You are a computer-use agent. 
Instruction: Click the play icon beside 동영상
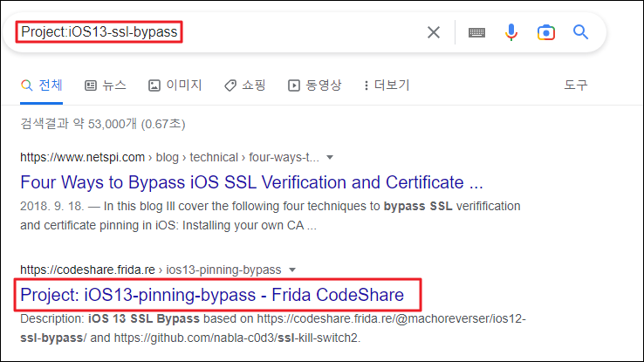point(294,85)
